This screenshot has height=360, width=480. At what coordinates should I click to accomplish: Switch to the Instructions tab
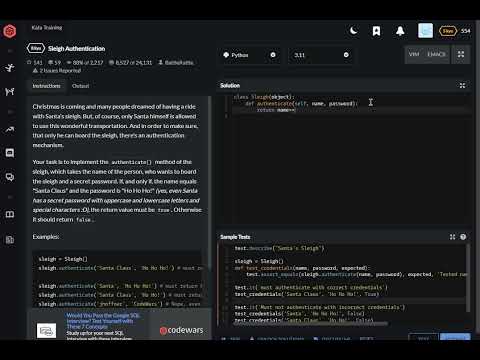(46, 86)
